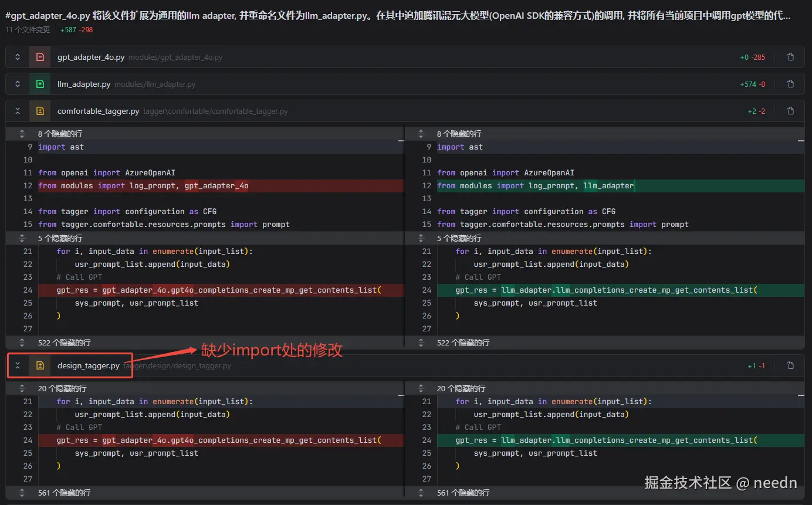Click the +1 -1 change count
This screenshot has height=505, width=812.
click(x=756, y=365)
